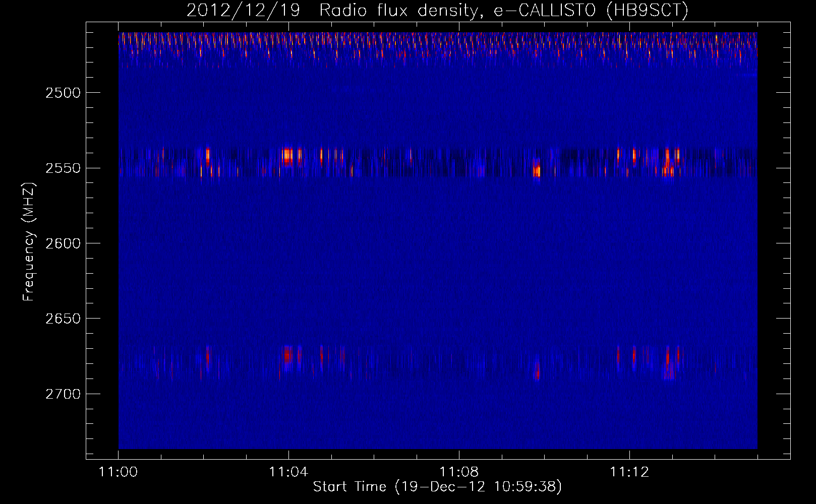Click the 11:00 time tick label

point(119,472)
